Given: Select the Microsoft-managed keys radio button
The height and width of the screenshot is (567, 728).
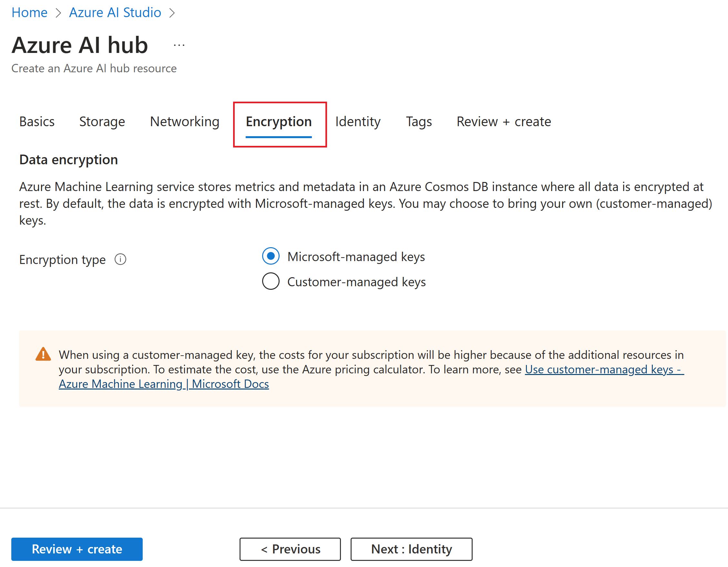Looking at the screenshot, I should coord(271,256).
